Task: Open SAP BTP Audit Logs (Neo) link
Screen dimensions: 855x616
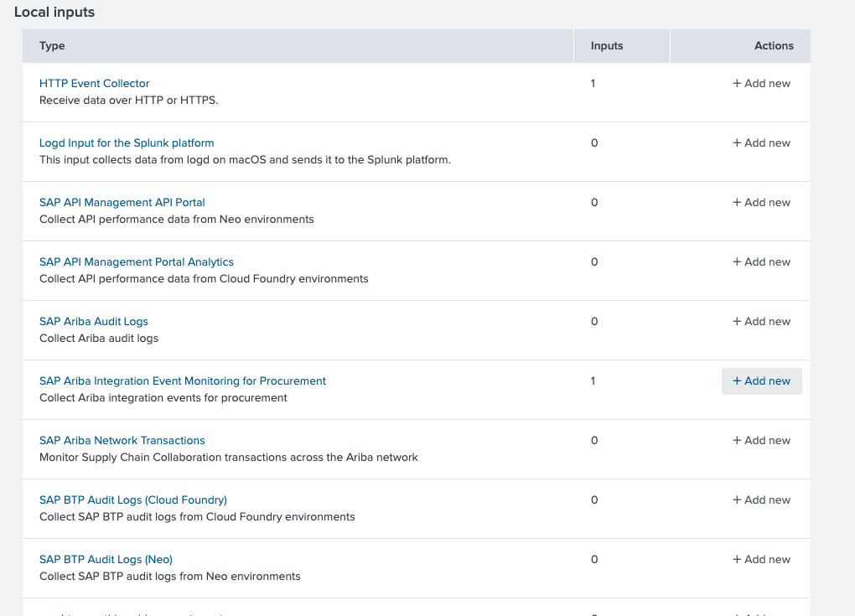Action: point(106,560)
